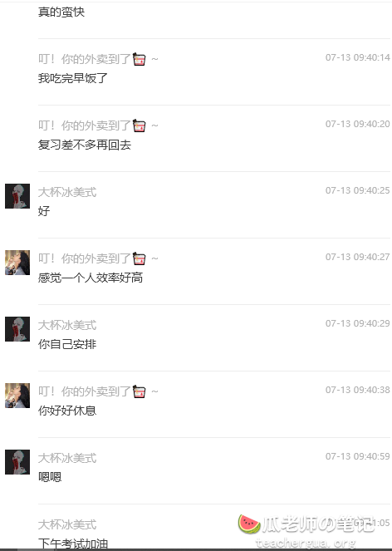Click takeout box emoji in 09:40:27 nickname
392x551 pixels.
[139, 258]
